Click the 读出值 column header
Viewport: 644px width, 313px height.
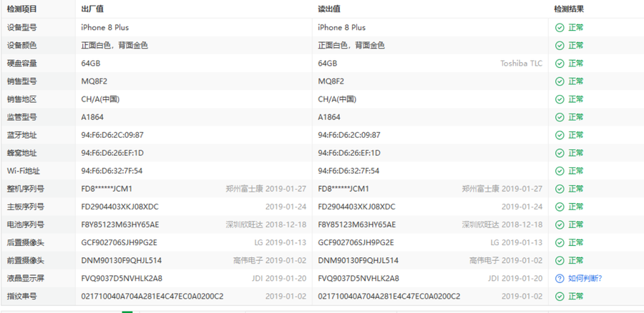point(329,9)
